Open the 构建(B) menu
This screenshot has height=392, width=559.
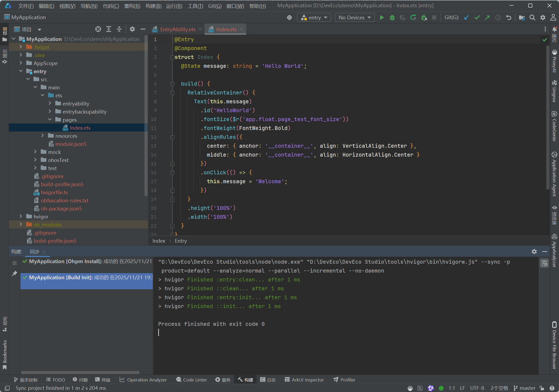point(153,6)
